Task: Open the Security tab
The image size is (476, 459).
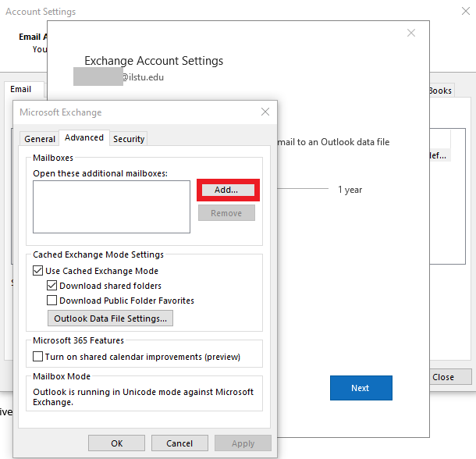Action: point(129,139)
